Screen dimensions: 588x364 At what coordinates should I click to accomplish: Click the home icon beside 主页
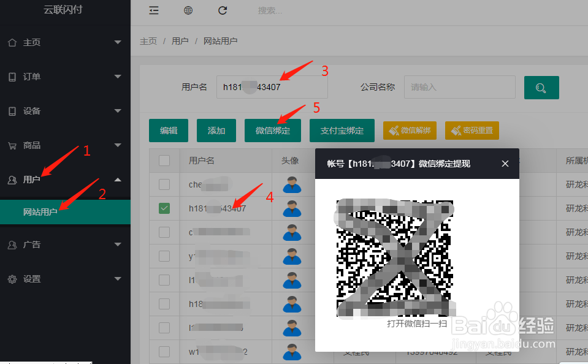click(12, 42)
